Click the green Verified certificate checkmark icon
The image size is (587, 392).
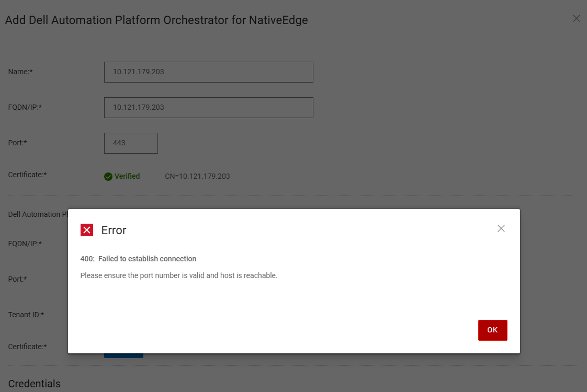pyautogui.click(x=108, y=176)
